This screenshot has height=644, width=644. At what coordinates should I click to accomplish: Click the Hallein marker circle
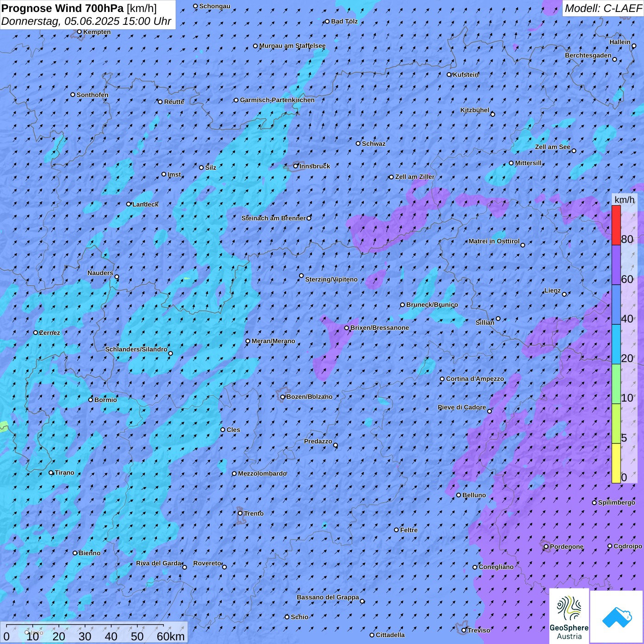[634, 46]
